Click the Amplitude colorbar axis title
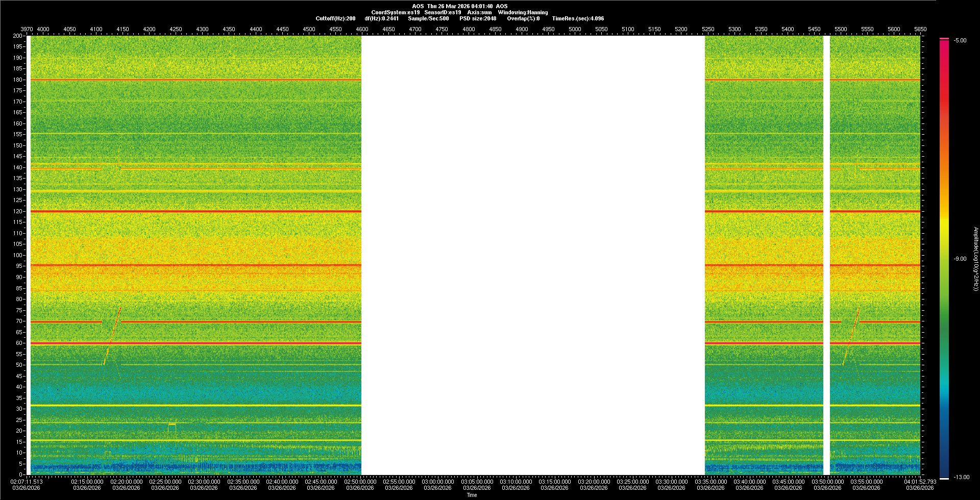Screen dimensions: 980x500 pyautogui.click(x=975, y=259)
